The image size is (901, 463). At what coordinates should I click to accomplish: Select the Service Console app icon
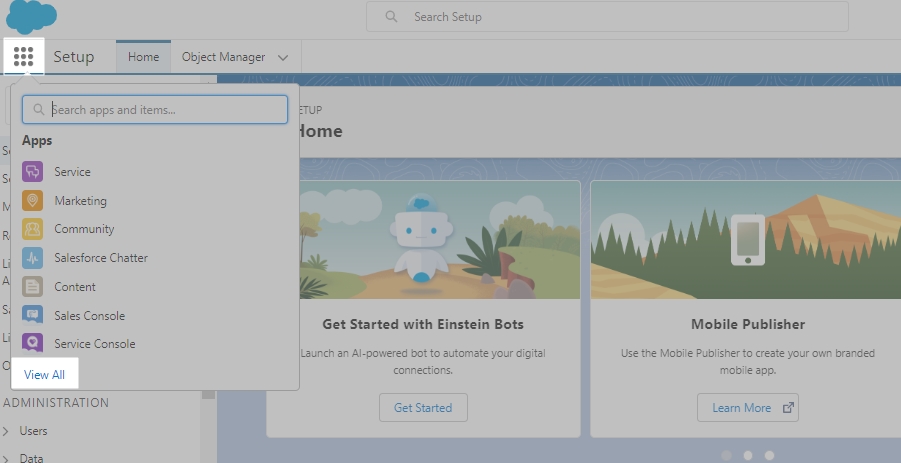pos(33,344)
